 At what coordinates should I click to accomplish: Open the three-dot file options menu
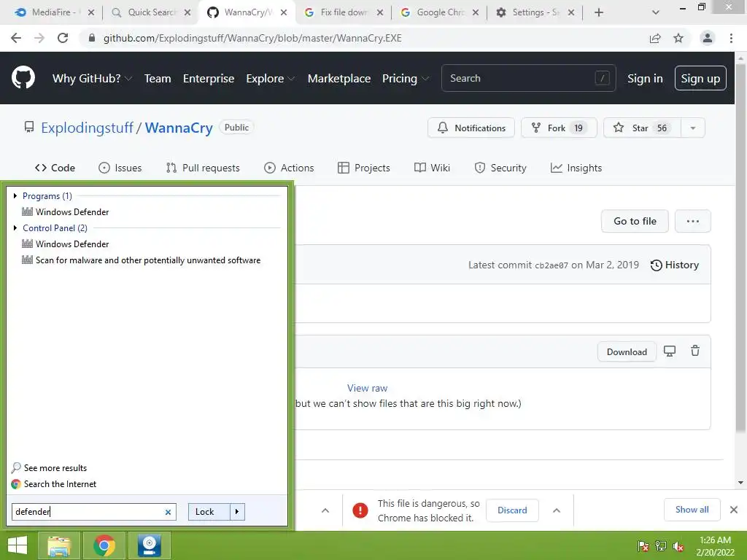point(693,221)
